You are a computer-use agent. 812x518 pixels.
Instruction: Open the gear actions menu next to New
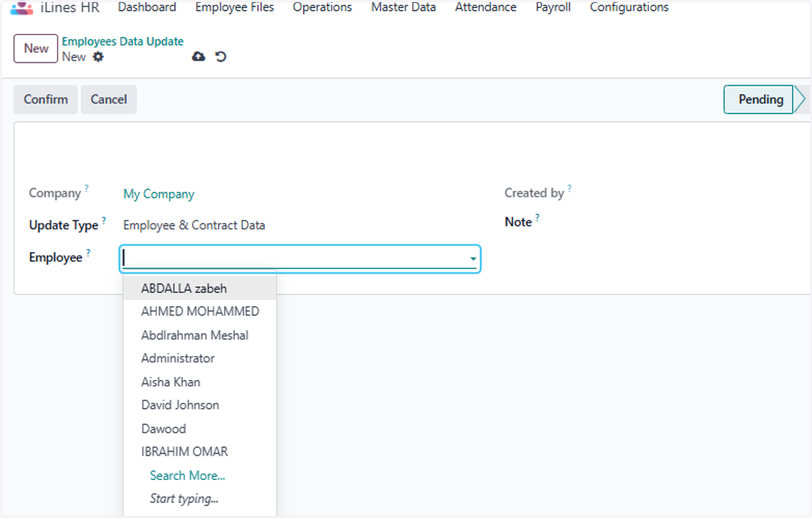coord(98,57)
